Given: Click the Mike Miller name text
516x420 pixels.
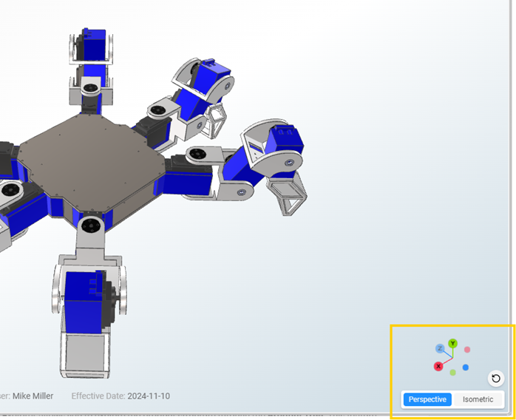Looking at the screenshot, I should [33, 396].
